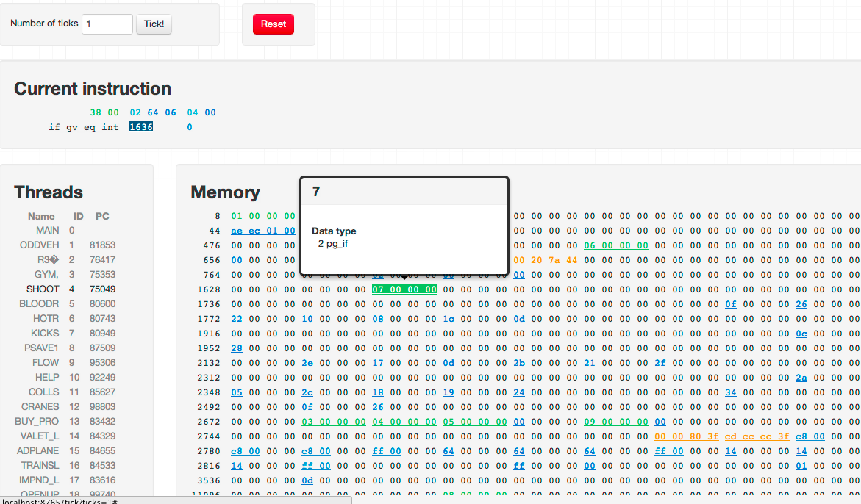Click the '2c' link in memory row 2348

(307, 392)
